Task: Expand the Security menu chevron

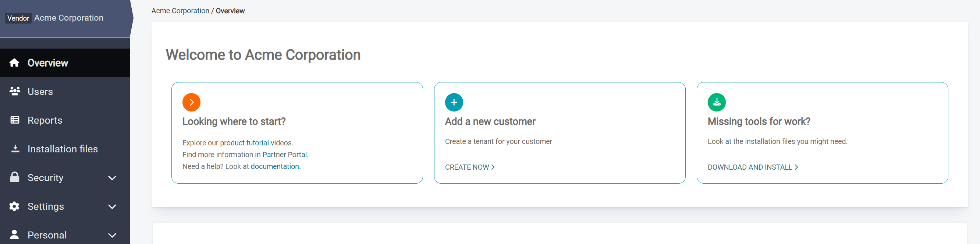Action: tap(112, 178)
